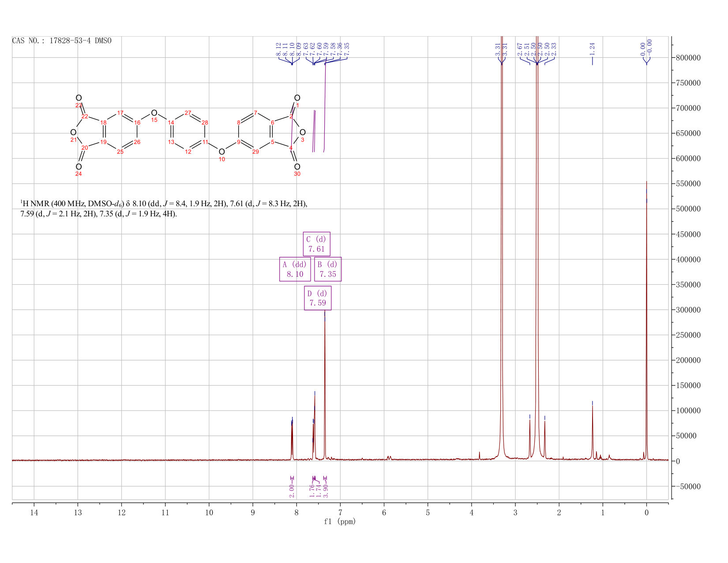Click the x-axis tick label 9
The height and width of the screenshot is (563, 728).
pyautogui.click(x=253, y=512)
